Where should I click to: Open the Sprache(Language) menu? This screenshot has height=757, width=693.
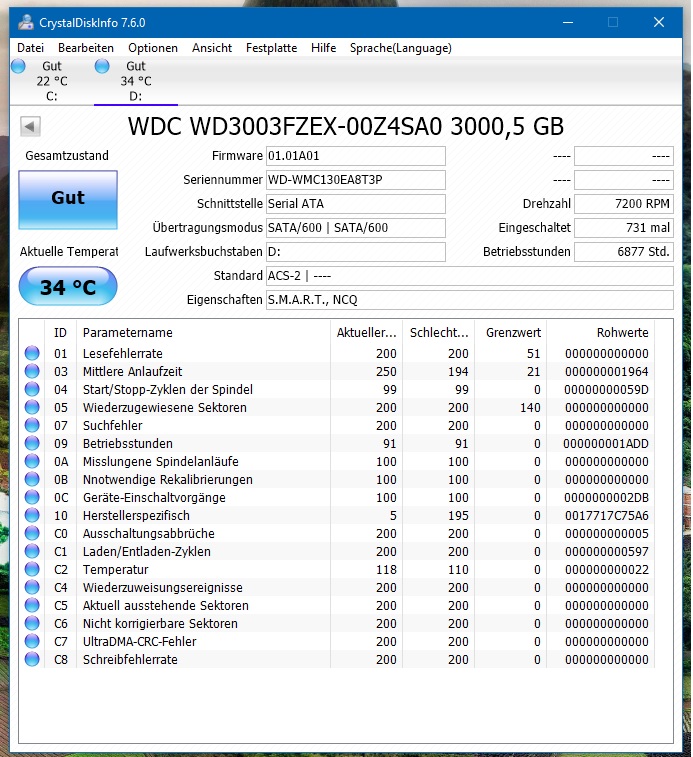[401, 48]
